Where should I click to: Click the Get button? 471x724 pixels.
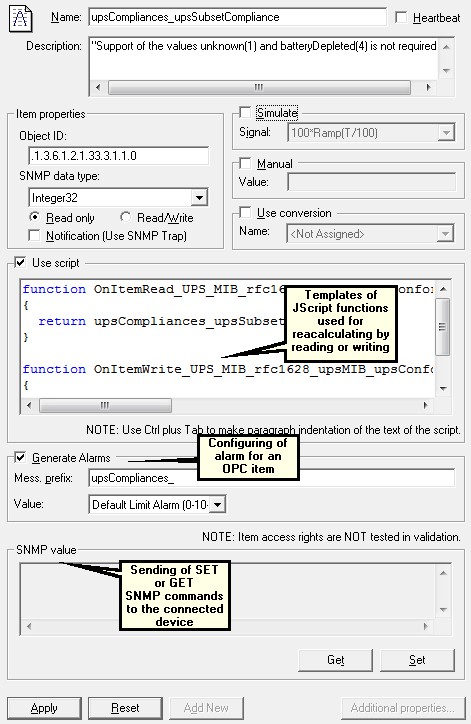(336, 660)
